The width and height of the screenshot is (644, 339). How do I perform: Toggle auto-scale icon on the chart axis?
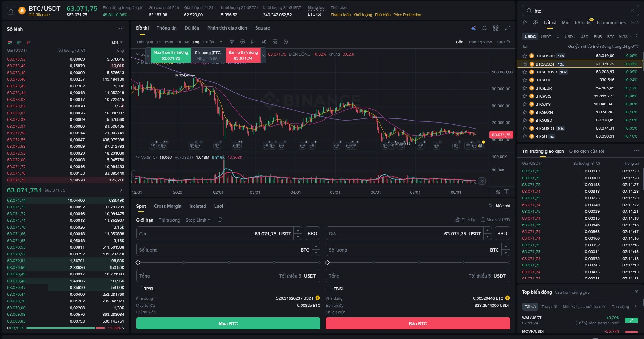[x=507, y=192]
